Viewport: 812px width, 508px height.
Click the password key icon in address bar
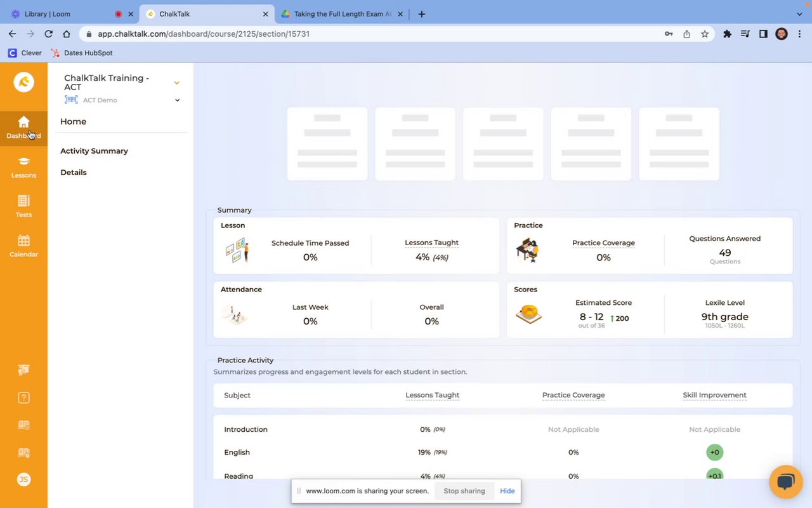[x=669, y=34]
